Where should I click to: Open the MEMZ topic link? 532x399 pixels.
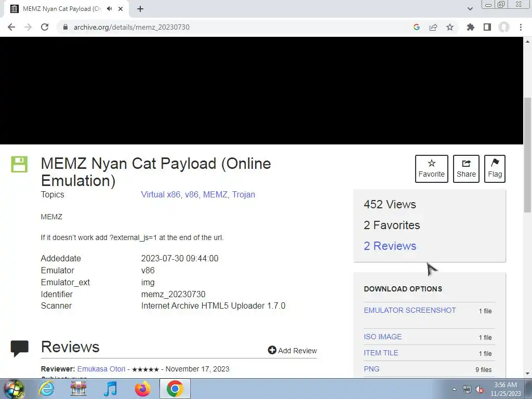click(215, 194)
